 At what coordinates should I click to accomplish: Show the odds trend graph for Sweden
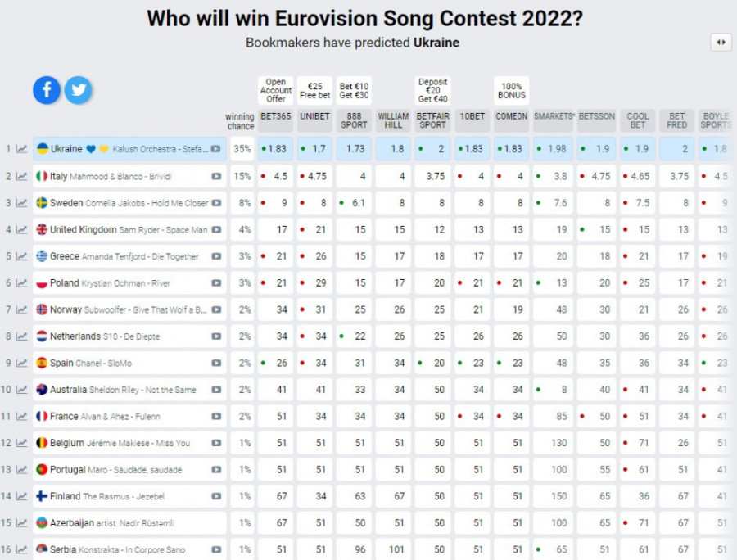tap(22, 203)
